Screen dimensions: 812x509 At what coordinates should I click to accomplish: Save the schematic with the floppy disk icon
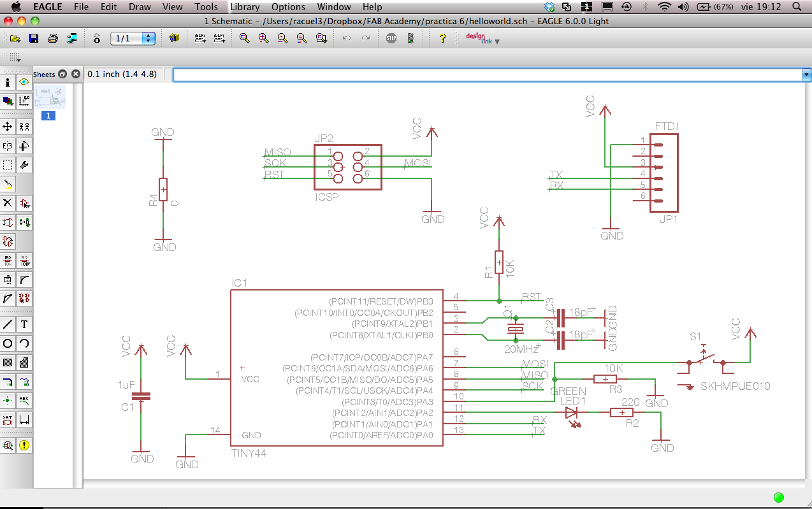(x=34, y=38)
